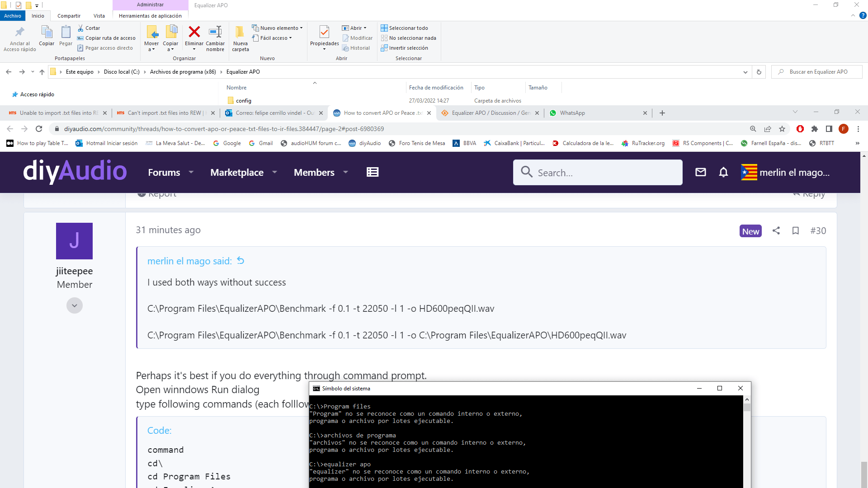Open address bar history dropdown in Explorer
The width and height of the screenshot is (868, 488).
coord(745,72)
